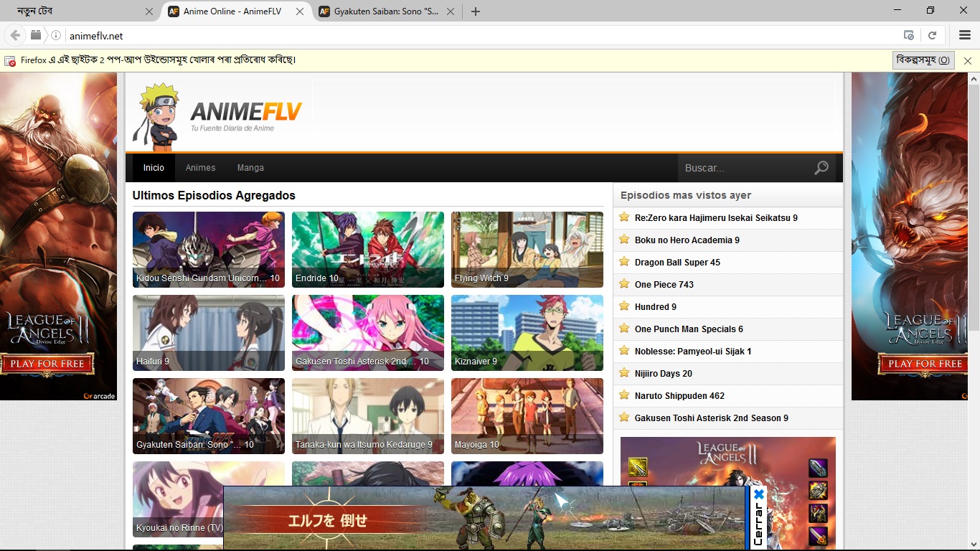Open One Piece 743 link
This screenshot has height=551, width=980.
[664, 284]
